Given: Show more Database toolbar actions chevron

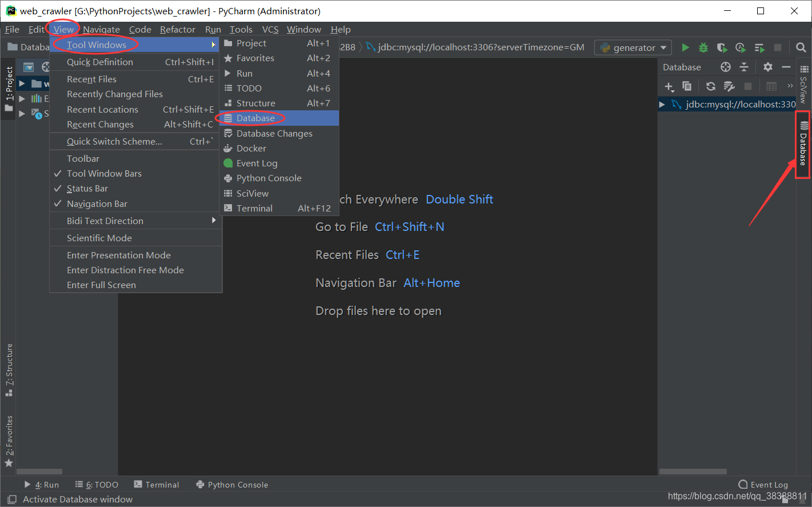Looking at the screenshot, I should (x=790, y=86).
